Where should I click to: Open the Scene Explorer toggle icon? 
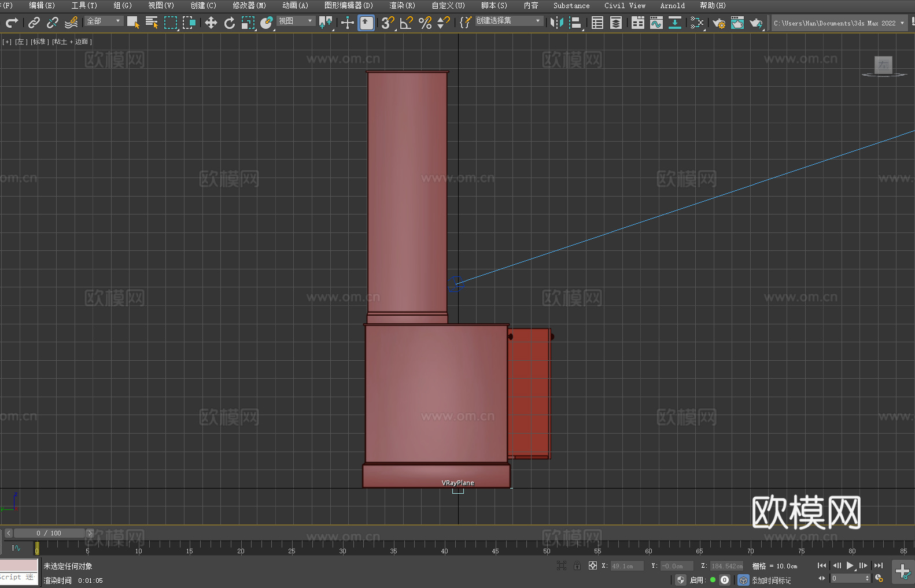pyautogui.click(x=597, y=23)
